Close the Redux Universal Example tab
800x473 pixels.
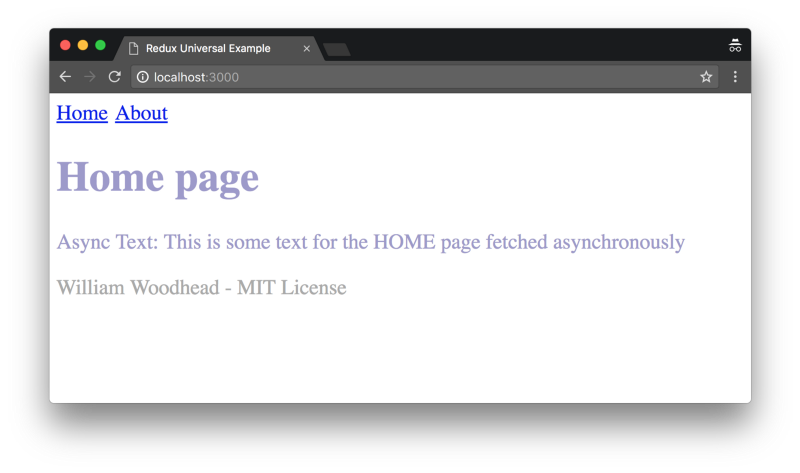pos(307,49)
